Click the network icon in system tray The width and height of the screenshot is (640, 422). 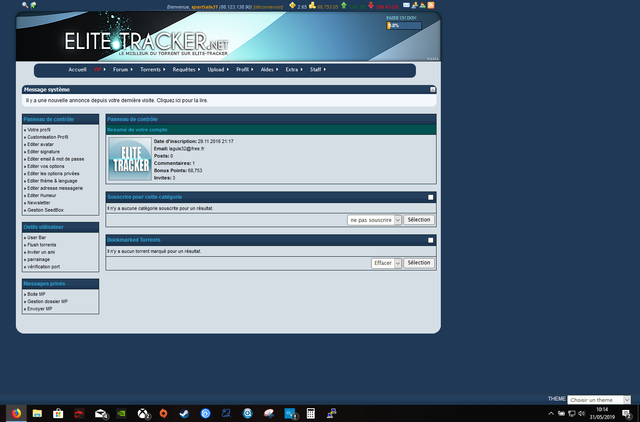tap(571, 413)
